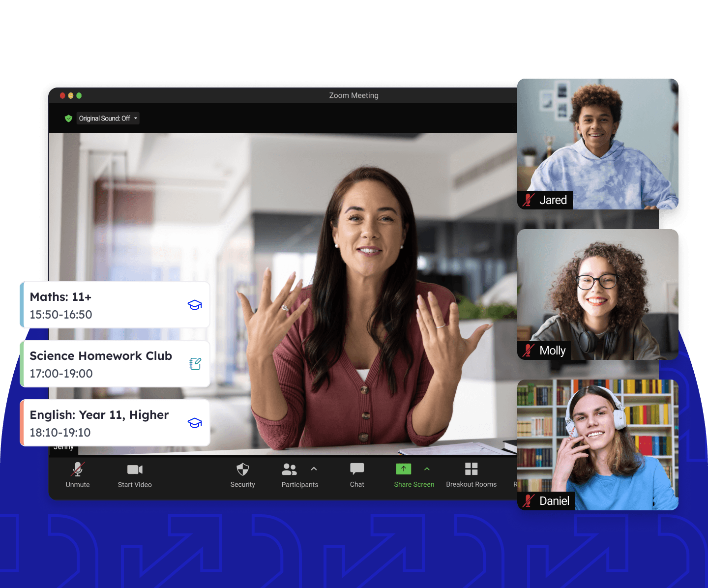
Task: Open the Breakout Rooms grid icon
Action: tap(472, 469)
